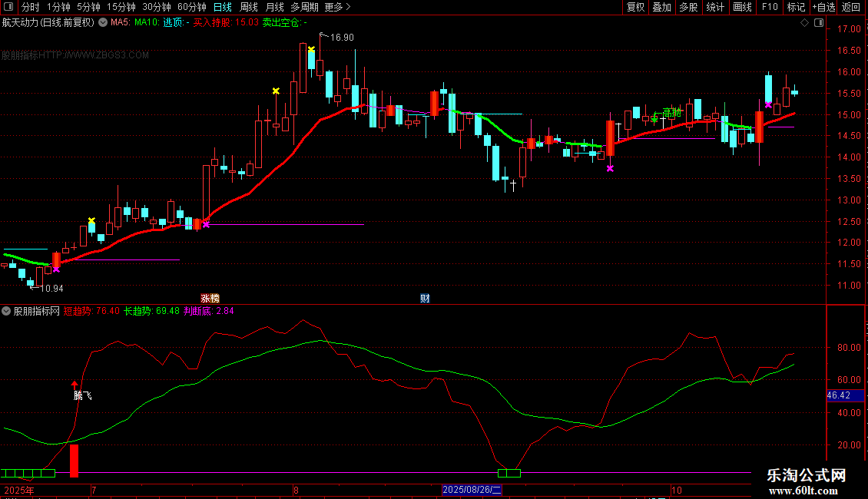This screenshot has width=868, height=499.
Task: Open the 复权 adjustment menu
Action: [x=635, y=7]
